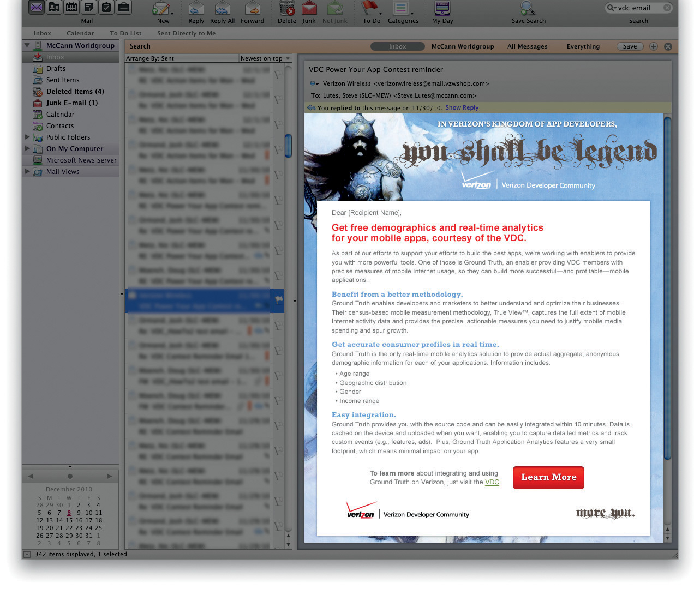Click into the vdc email search field

tap(638, 8)
